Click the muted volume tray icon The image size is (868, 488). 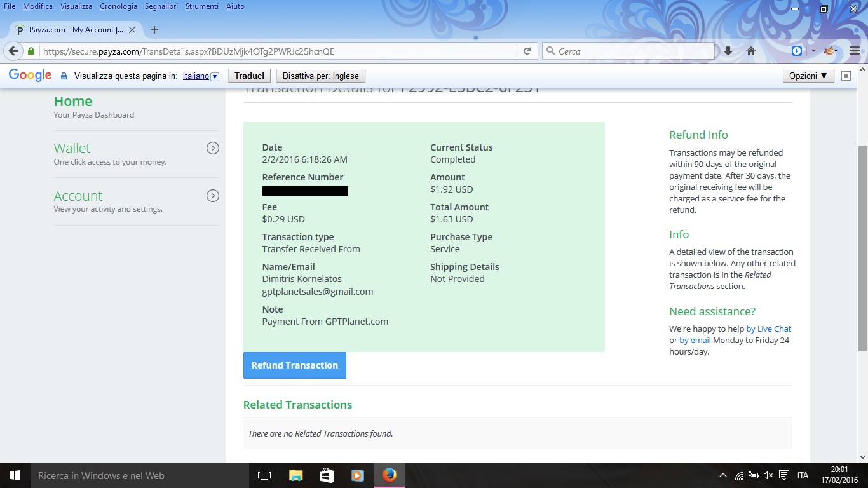click(768, 475)
